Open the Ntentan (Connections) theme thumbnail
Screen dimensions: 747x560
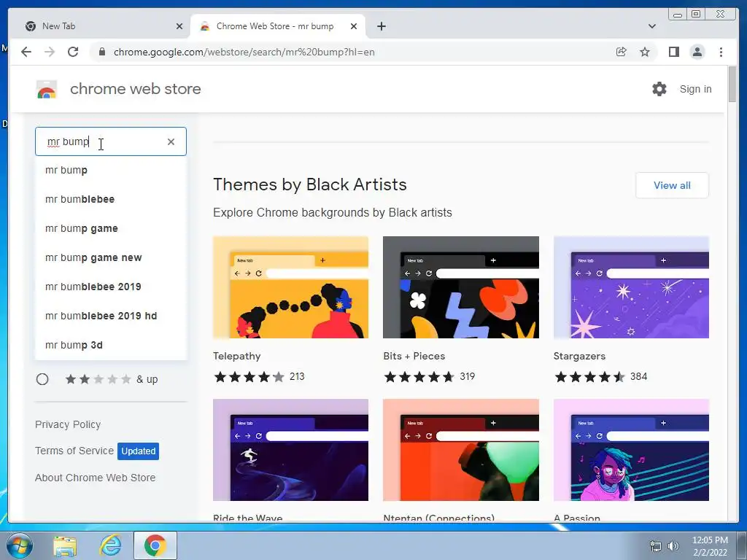461,450
